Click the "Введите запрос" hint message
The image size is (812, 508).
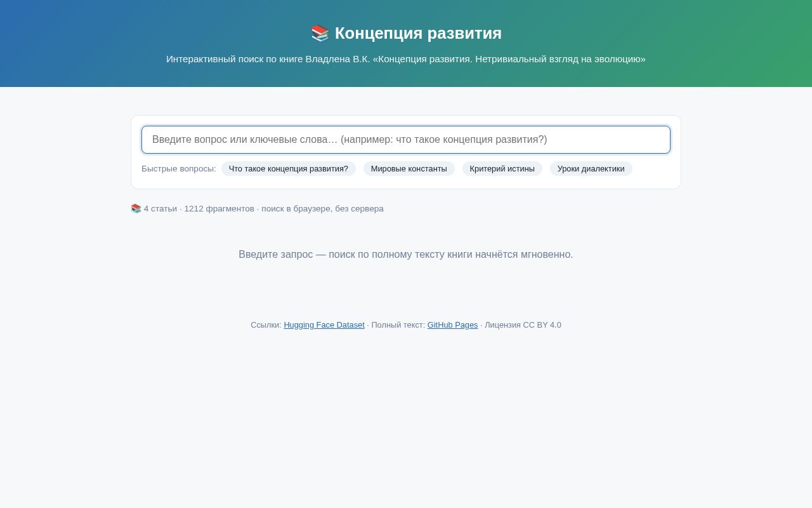pyautogui.click(x=406, y=255)
